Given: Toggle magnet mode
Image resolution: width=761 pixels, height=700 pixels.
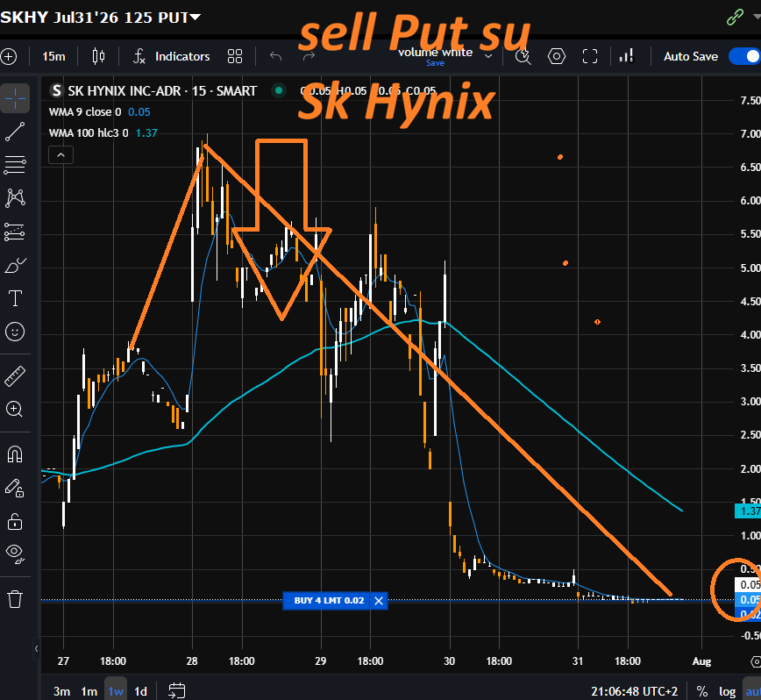Looking at the screenshot, I should 15,454.
